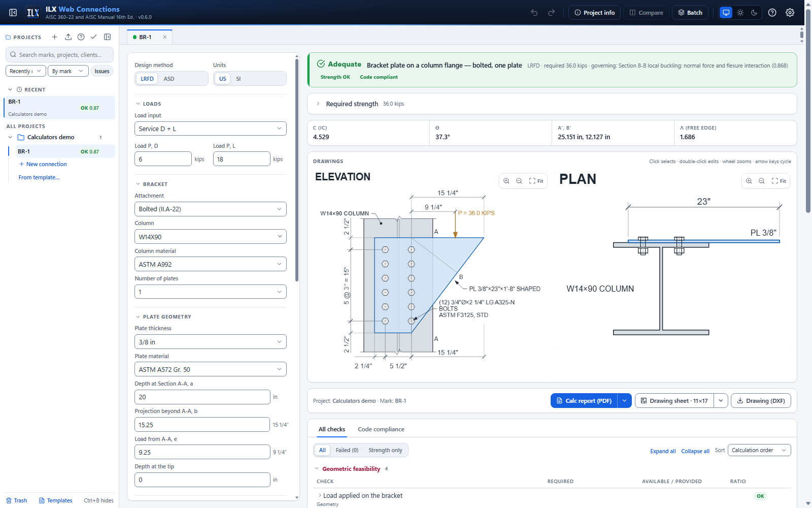
Task: Switch to desktop display theme icon
Action: pyautogui.click(x=726, y=13)
